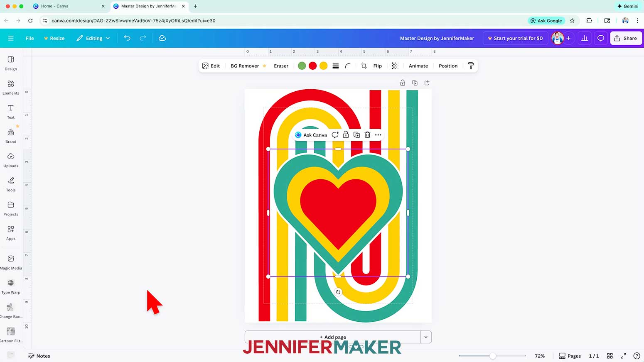This screenshot has height=362, width=644.
Task: Select the Text tool in sidebar
Action: pos(11,112)
